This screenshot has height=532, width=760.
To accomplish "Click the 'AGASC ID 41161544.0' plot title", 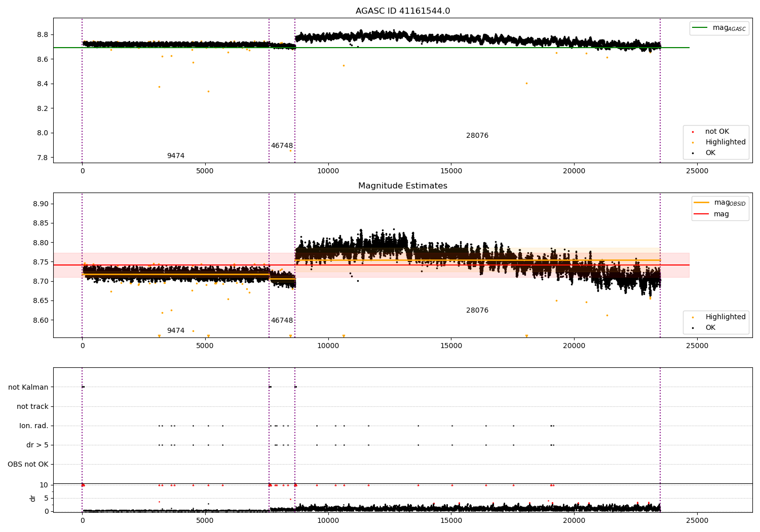I will 403,11.
